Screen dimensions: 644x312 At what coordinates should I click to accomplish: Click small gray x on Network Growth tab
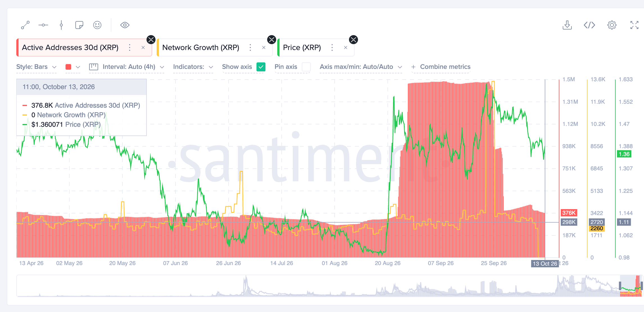point(264,48)
